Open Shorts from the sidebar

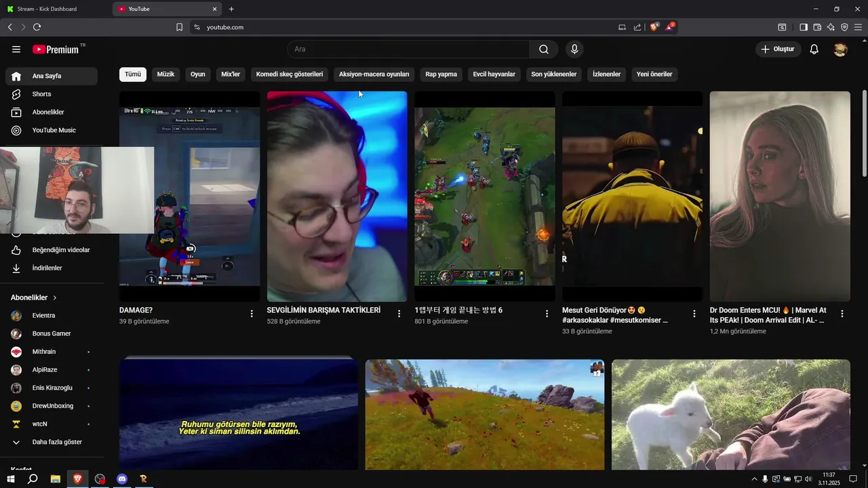click(x=52, y=94)
